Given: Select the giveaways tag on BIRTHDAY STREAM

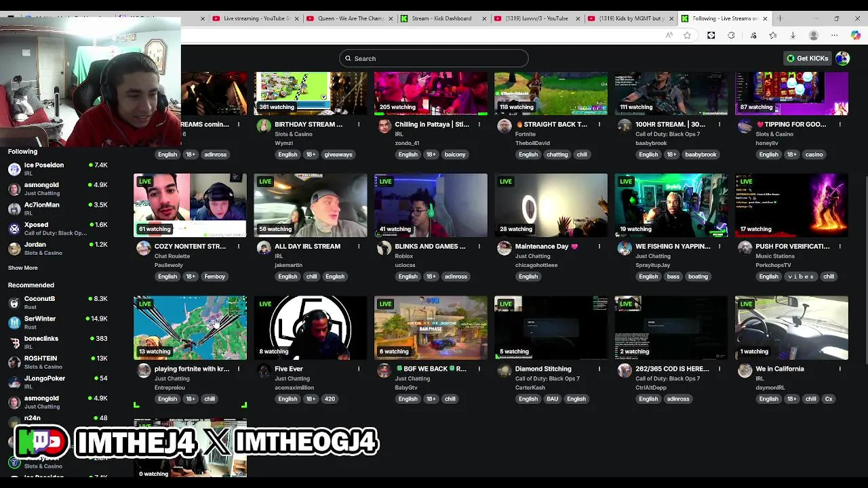Looking at the screenshot, I should pos(338,155).
